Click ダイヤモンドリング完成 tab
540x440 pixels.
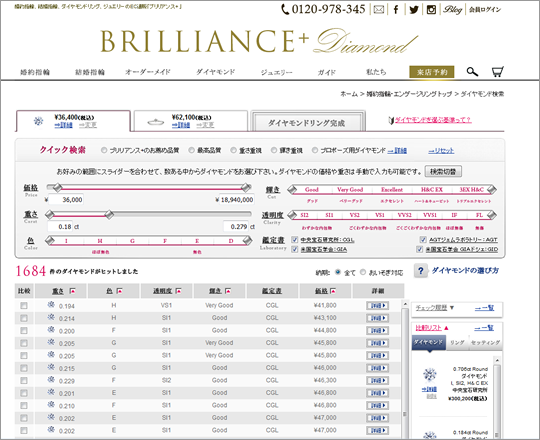click(307, 123)
